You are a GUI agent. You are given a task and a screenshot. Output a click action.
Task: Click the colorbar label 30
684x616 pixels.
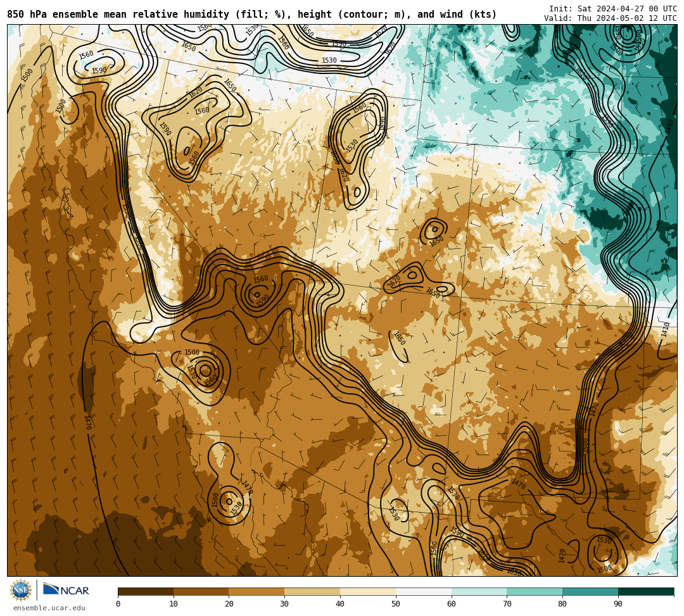pyautogui.click(x=284, y=604)
